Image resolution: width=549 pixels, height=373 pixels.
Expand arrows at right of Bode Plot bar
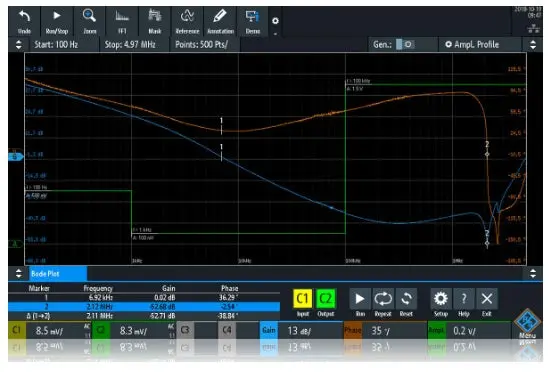pyautogui.click(x=533, y=274)
